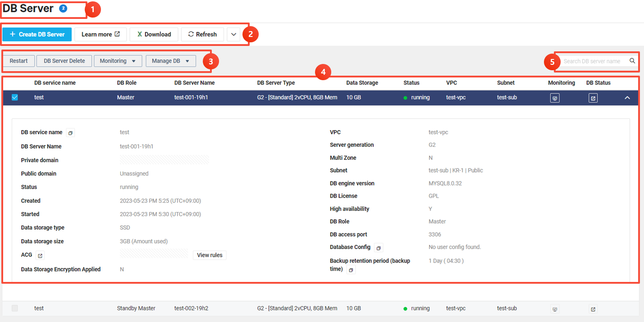This screenshot has width=644, height=322.
Task: Click the DB Server Name column header
Action: pyautogui.click(x=195, y=83)
